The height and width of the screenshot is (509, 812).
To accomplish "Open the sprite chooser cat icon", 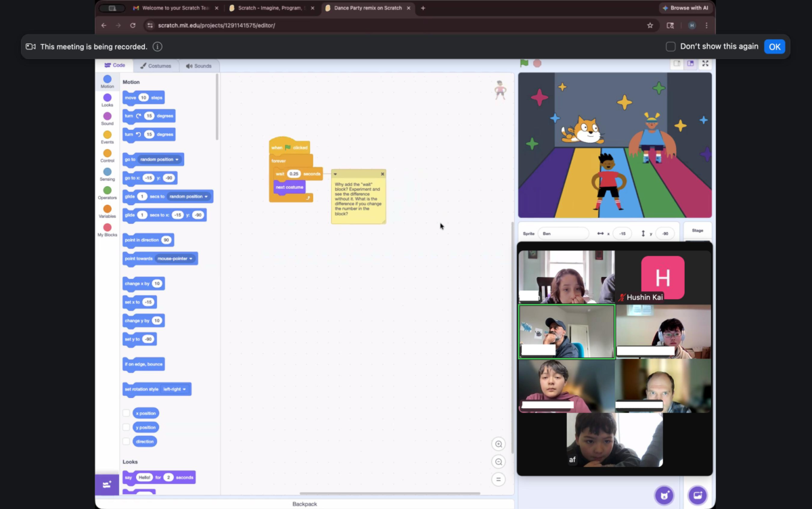I will [x=664, y=495].
